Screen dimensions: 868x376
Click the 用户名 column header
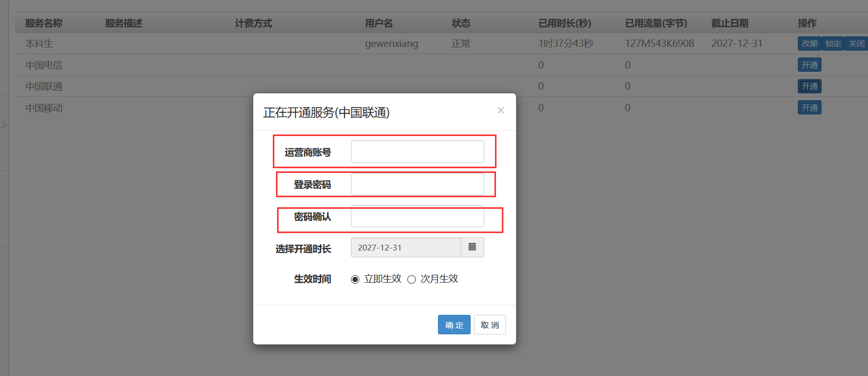[x=379, y=23]
